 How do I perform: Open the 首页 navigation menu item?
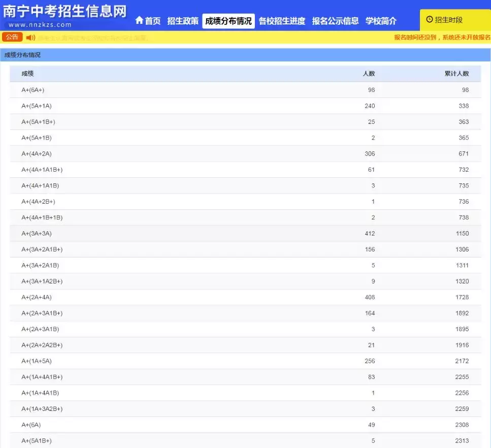point(152,21)
